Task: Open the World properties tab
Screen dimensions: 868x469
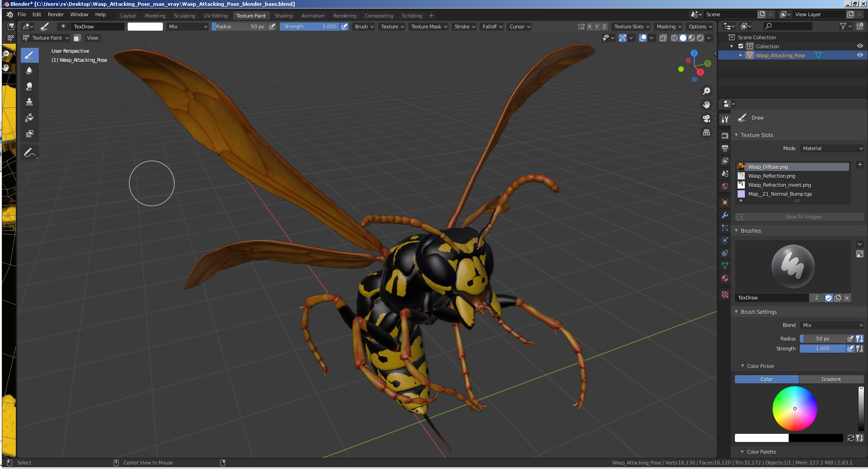Action: [x=725, y=186]
